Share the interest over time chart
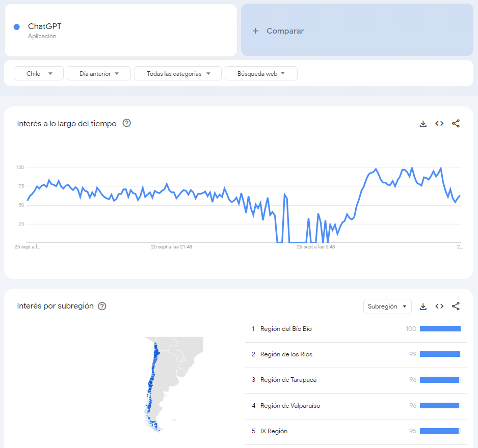Screen dimensions: 478x448 456,124
